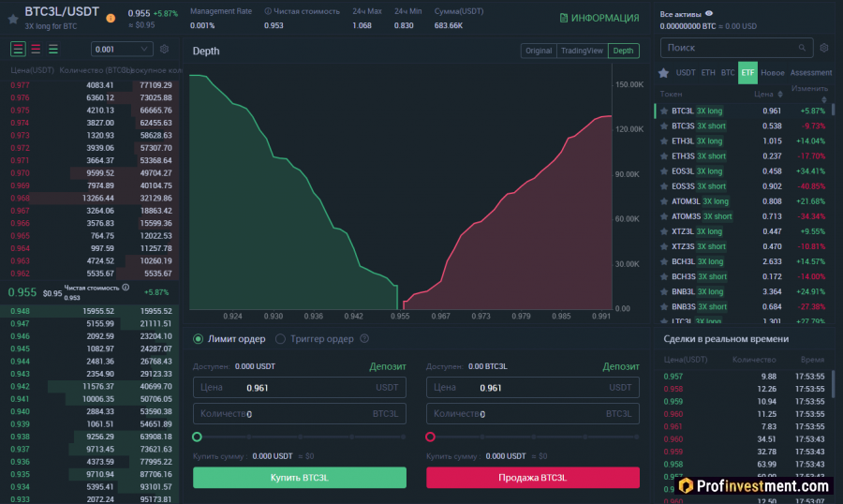Viewport: 843px width, 504px height.
Task: Toggle asset balance visibility eye icon
Action: click(709, 14)
